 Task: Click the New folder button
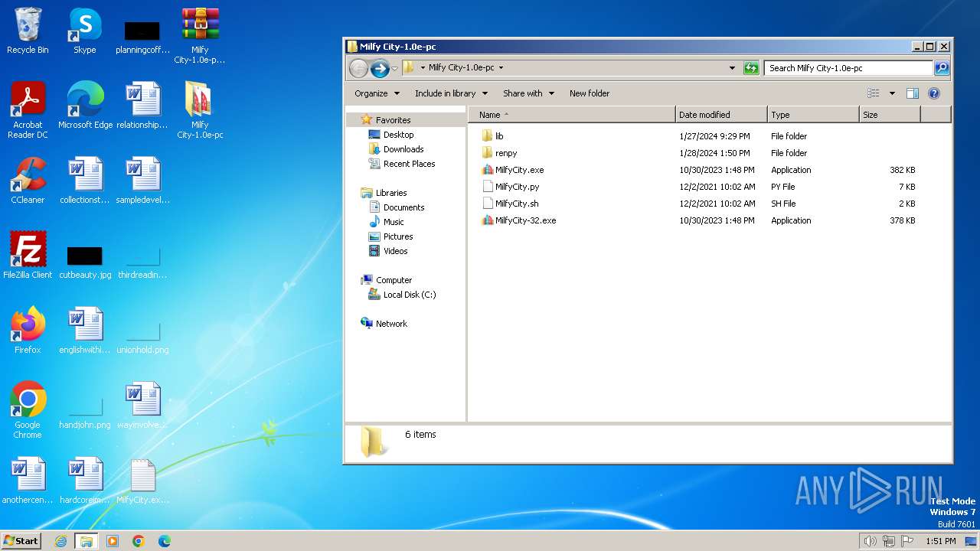[590, 93]
